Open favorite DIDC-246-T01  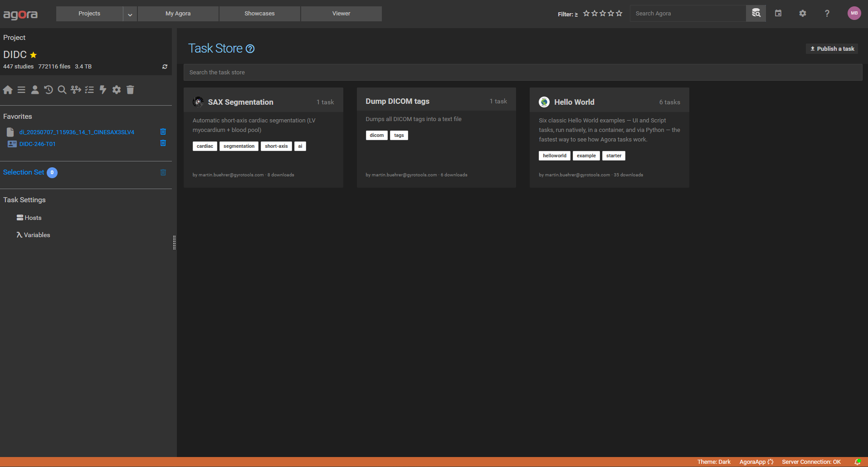[x=38, y=144]
